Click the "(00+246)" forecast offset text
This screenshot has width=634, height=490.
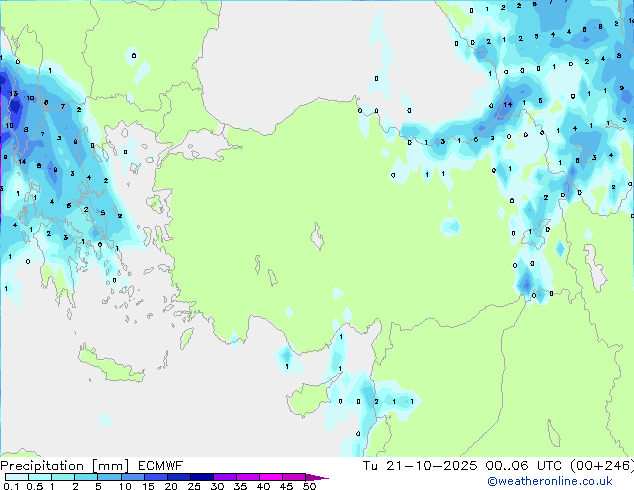pyautogui.click(x=602, y=466)
